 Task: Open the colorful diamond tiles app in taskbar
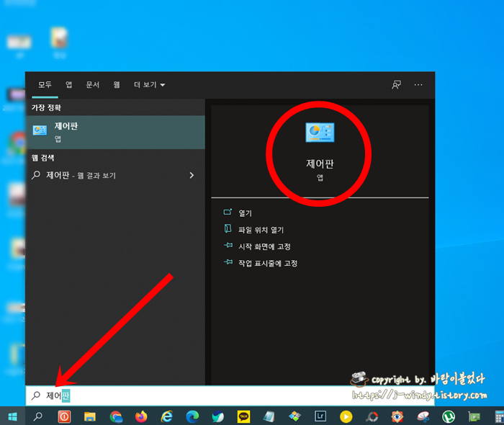[x=294, y=416]
